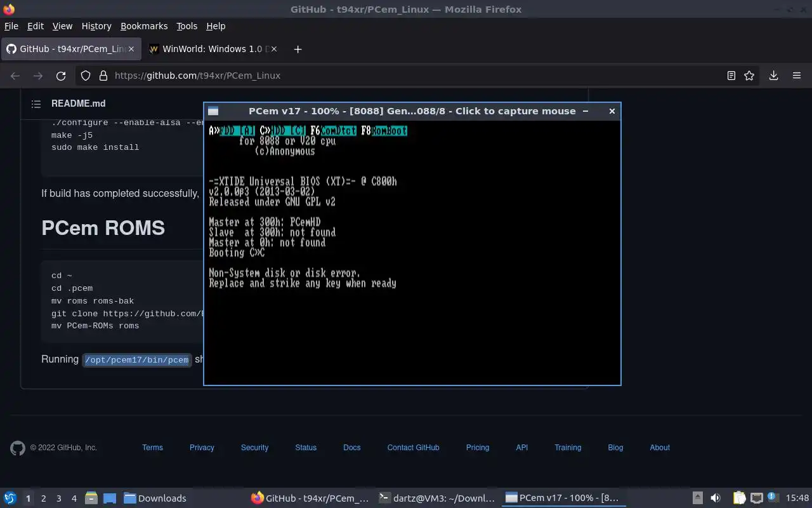This screenshot has width=812, height=508.
Task: Click the Docs footer link
Action: pos(352,448)
